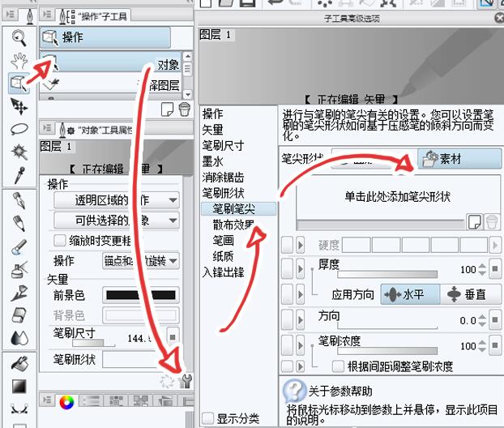Select 散布效果 category
The width and height of the screenshot is (504, 428).
pyautogui.click(x=233, y=225)
